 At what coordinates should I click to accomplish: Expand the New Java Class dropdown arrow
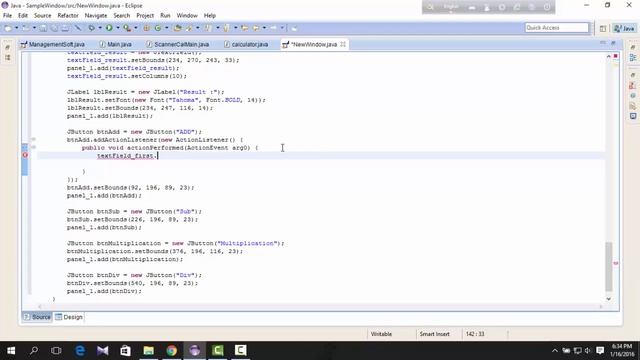166,28
